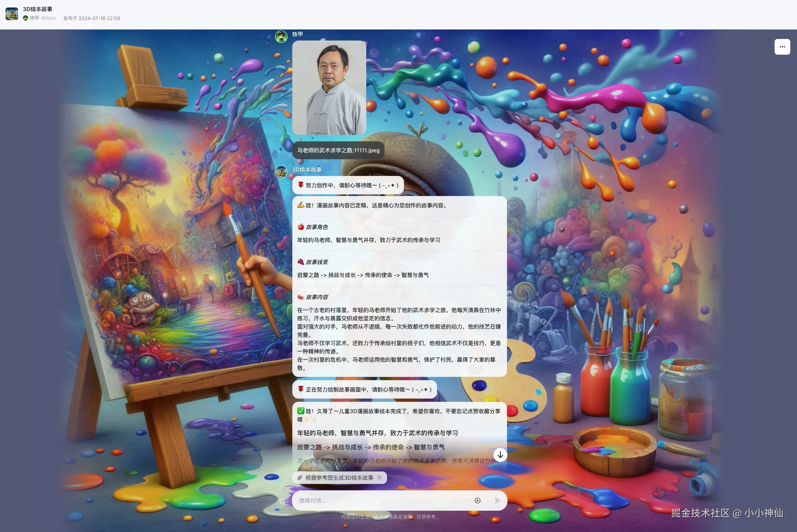Click the small grid icon beside the suggestion chip
This screenshot has width=797, height=532.
380,478
